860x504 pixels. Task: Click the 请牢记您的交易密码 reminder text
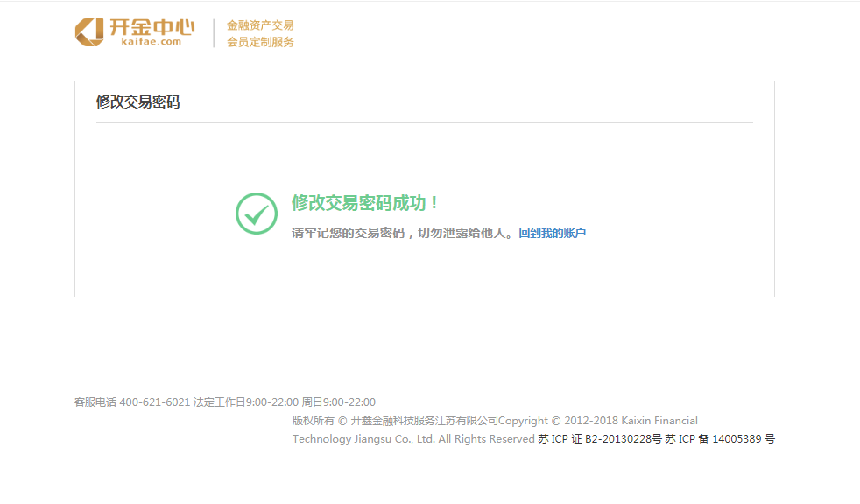[x=405, y=233]
